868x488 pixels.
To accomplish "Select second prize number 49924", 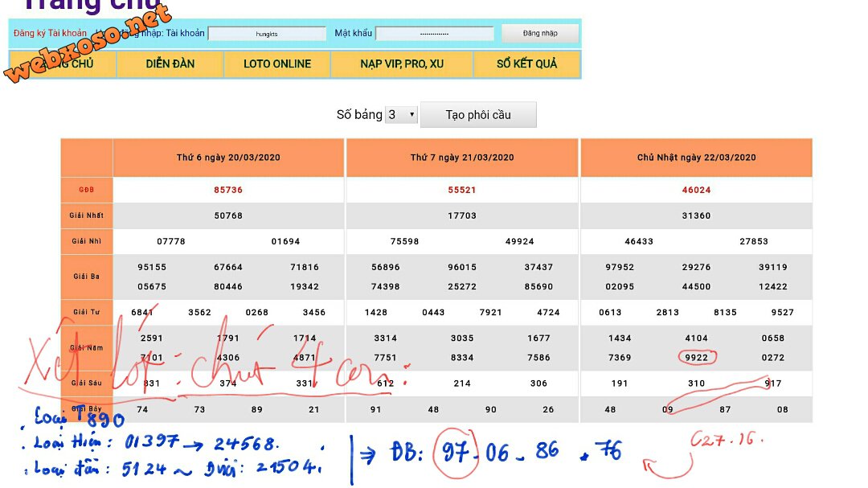I will [x=520, y=241].
